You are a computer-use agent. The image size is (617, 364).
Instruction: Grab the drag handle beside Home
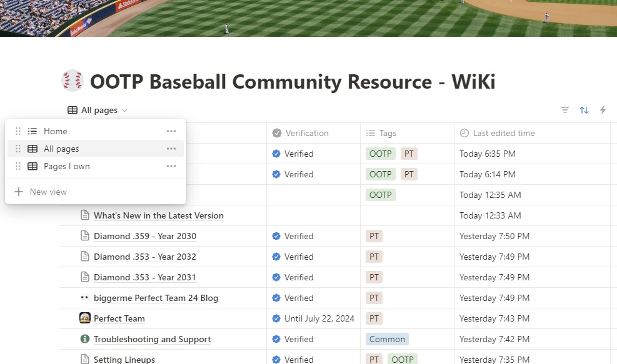[18, 131]
